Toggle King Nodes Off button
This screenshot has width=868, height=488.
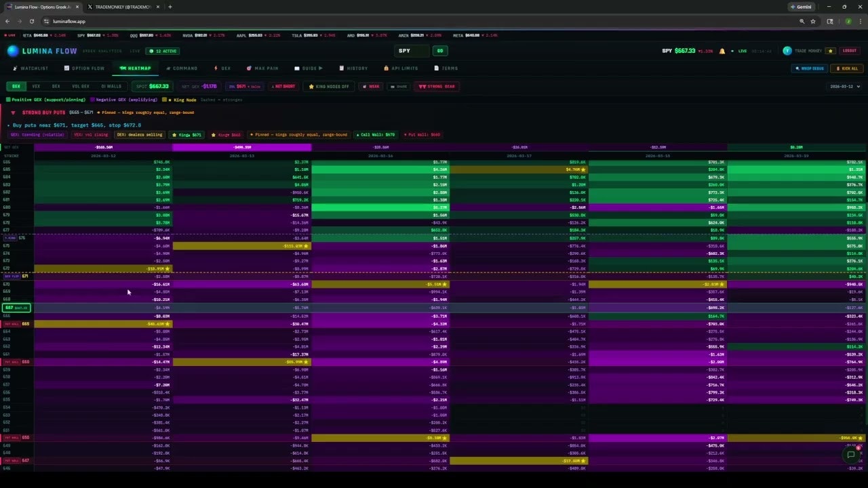tap(329, 87)
